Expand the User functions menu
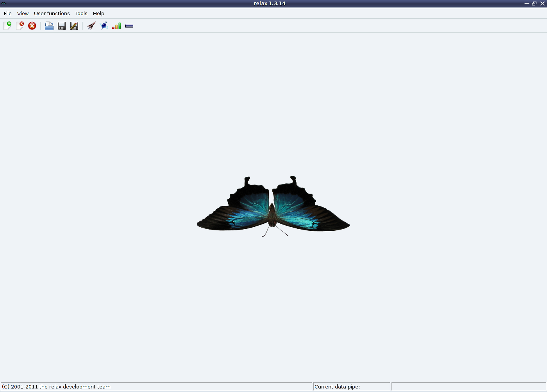The width and height of the screenshot is (547, 392). 52,13
